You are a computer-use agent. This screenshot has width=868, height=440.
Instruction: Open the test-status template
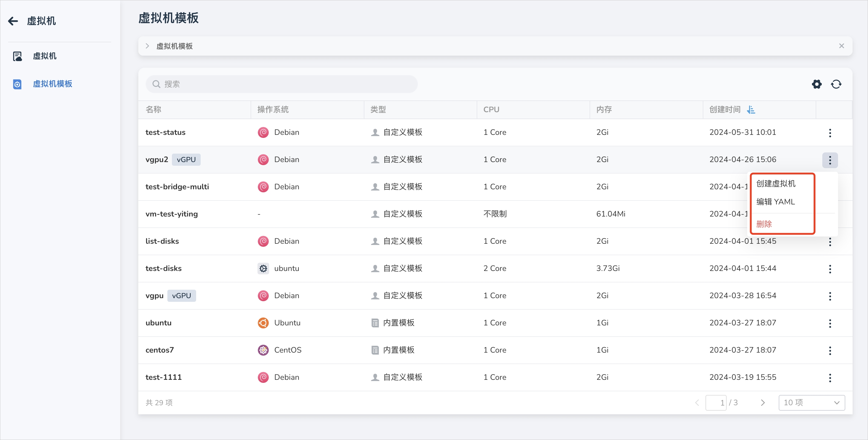coord(166,132)
